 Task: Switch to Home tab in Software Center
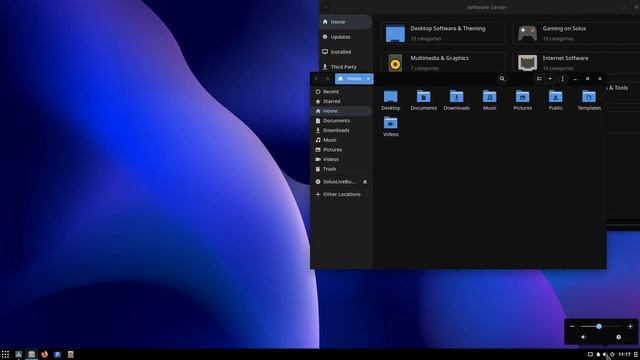click(345, 22)
